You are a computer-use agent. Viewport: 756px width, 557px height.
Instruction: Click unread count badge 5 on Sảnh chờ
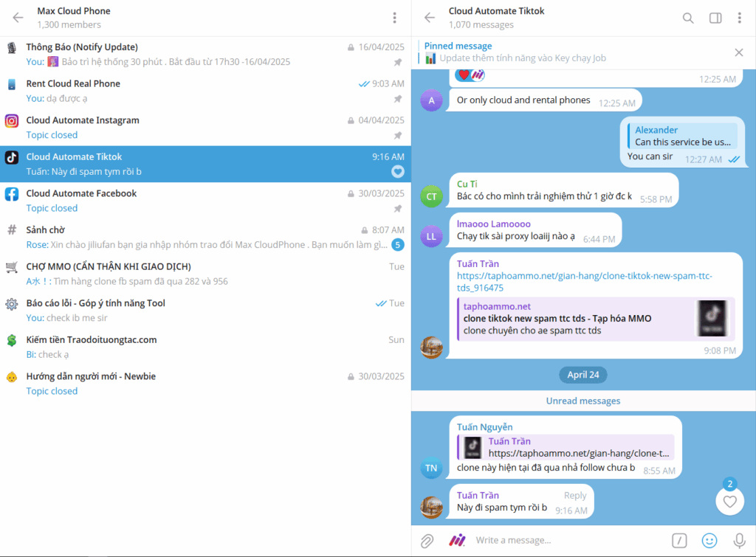point(398,245)
